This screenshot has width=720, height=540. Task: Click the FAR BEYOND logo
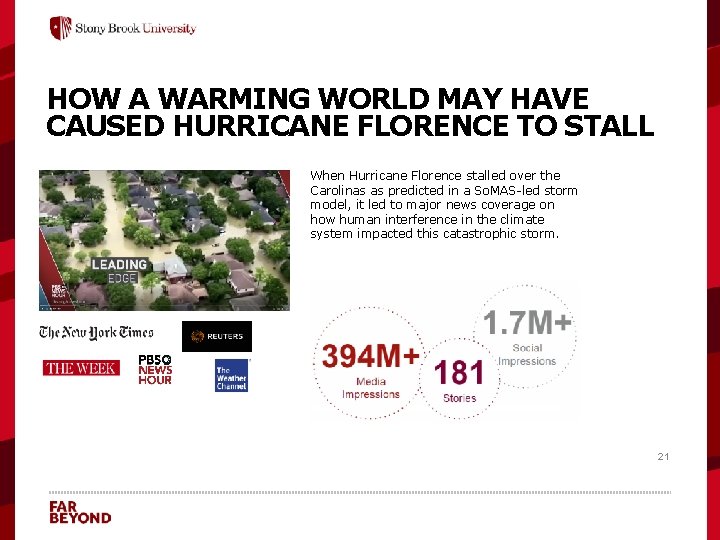pos(80,512)
